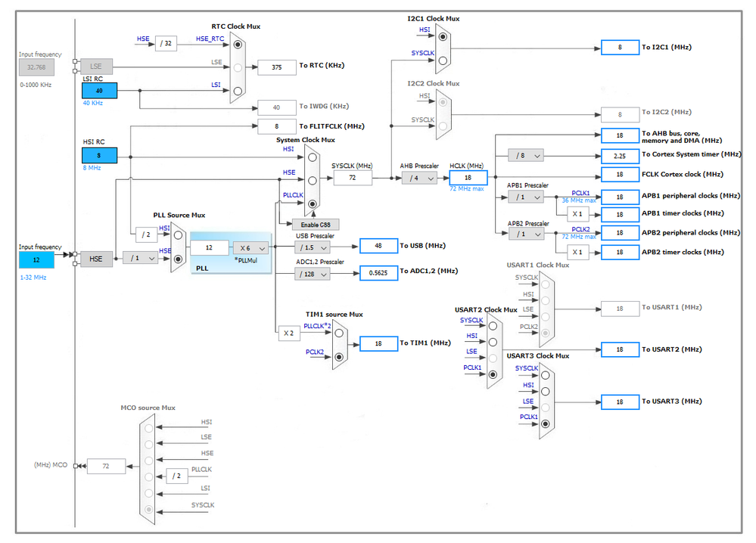Select LSI in the RTC Clock Mux
The width and height of the screenshot is (756, 543).
pos(238,91)
